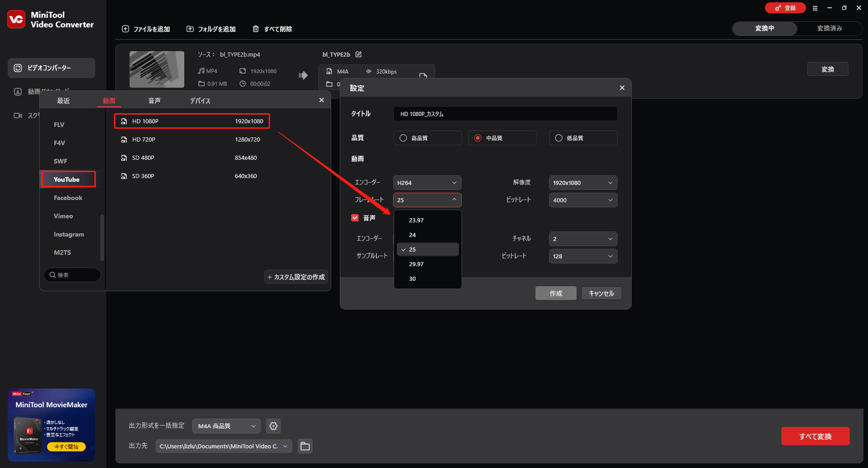Click the Convert button for bl_TYPE2b
The image size is (868, 468).
click(828, 69)
